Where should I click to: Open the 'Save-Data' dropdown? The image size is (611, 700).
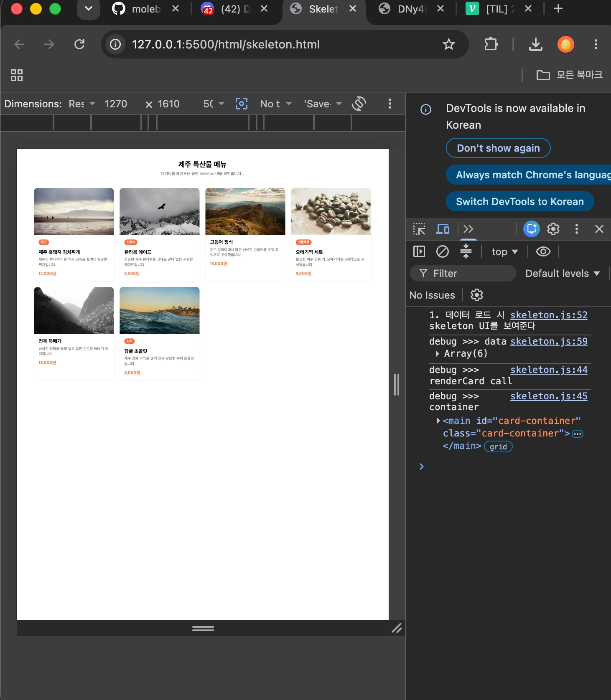pyautogui.click(x=323, y=104)
